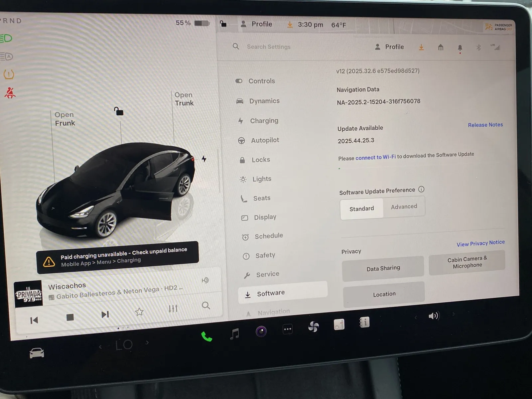
Task: Raise temperature with right chevron by LO
Action: (x=147, y=342)
